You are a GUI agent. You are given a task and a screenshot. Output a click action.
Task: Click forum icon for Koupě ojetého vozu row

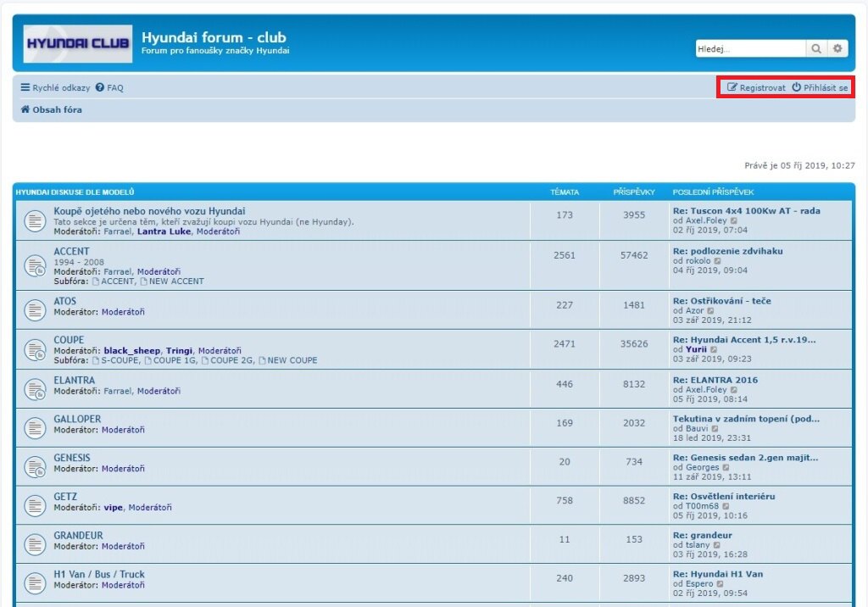34,221
